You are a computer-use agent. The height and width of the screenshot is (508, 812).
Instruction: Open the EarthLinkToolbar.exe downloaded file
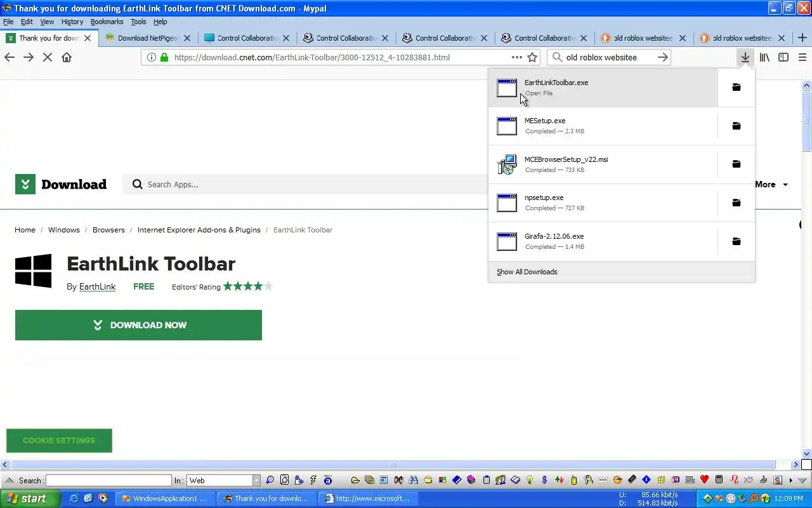pos(603,88)
